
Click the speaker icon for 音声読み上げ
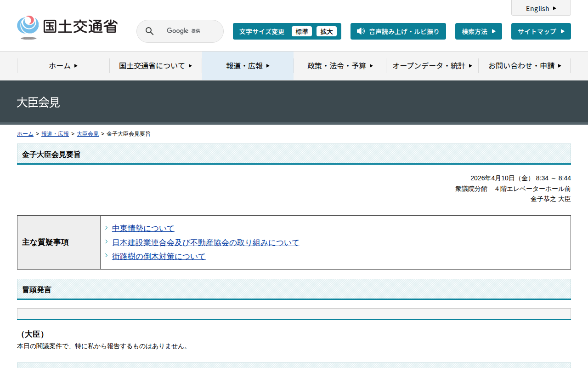click(361, 31)
